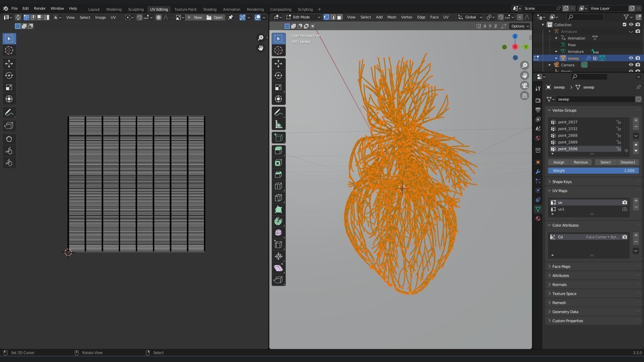Viewport: 644px width, 362px height.
Task: Select the Relax tool in UV editor
Action: (9, 151)
